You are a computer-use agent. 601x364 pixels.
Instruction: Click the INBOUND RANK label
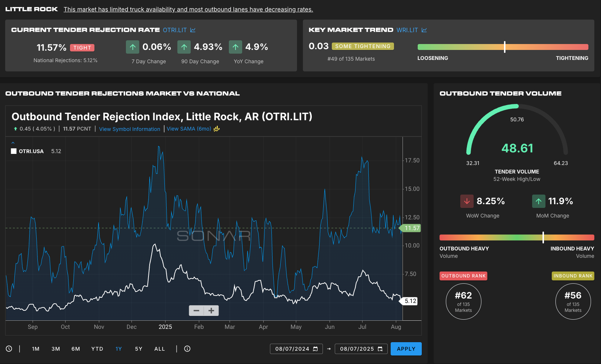[x=573, y=276]
